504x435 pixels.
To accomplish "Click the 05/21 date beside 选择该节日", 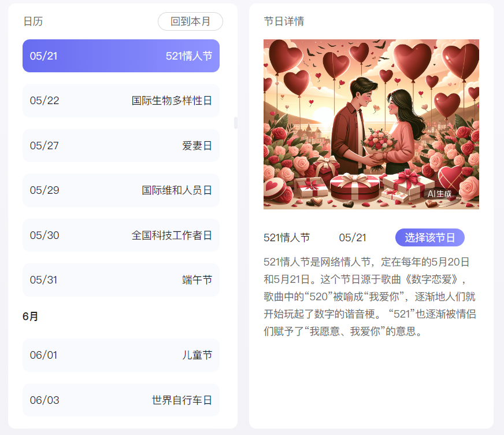I will [x=353, y=237].
